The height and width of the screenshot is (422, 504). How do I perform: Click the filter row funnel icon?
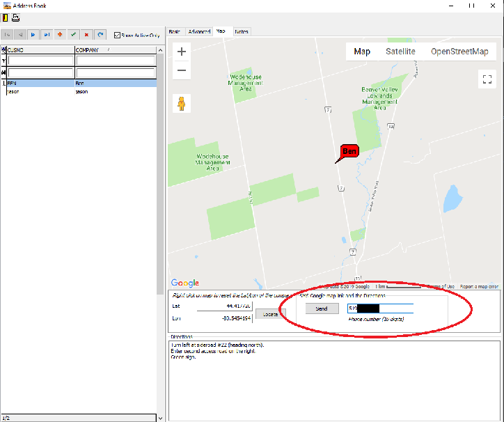point(3,61)
